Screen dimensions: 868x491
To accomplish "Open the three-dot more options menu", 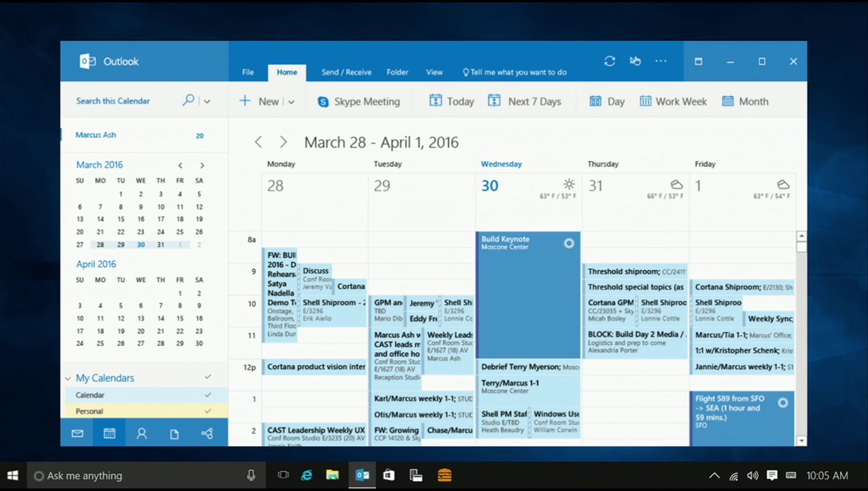I will pyautogui.click(x=660, y=61).
